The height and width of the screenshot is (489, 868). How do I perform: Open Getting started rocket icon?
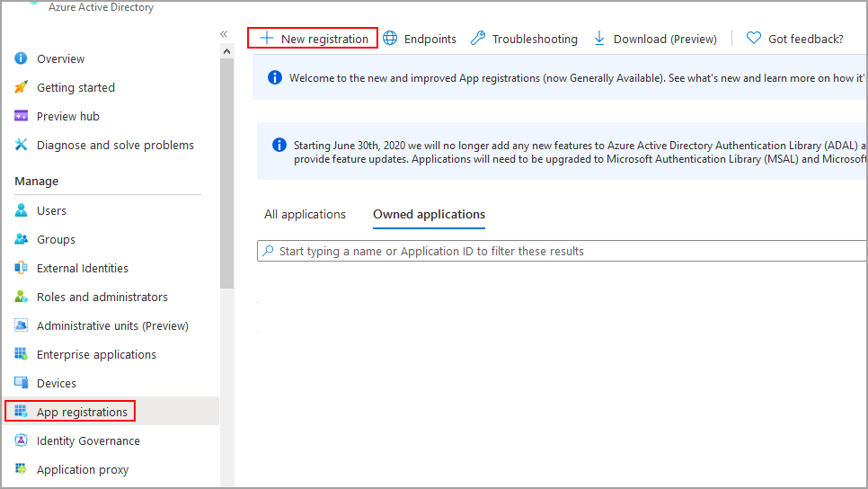click(x=21, y=87)
